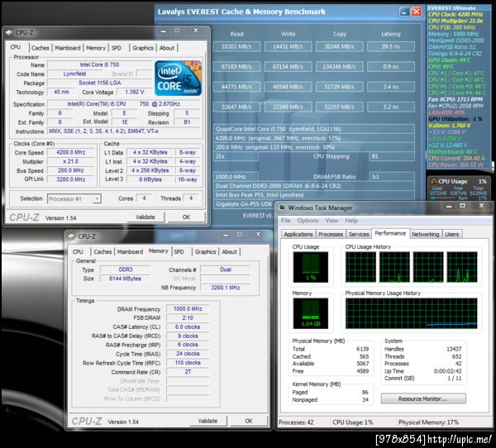Select About tab in lower CPU-Z window
496x448 pixels.
coord(229,252)
